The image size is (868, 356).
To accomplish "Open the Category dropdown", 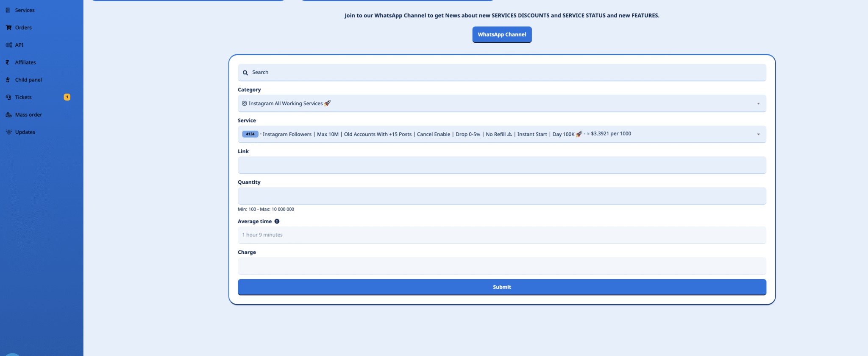I will tap(501, 104).
